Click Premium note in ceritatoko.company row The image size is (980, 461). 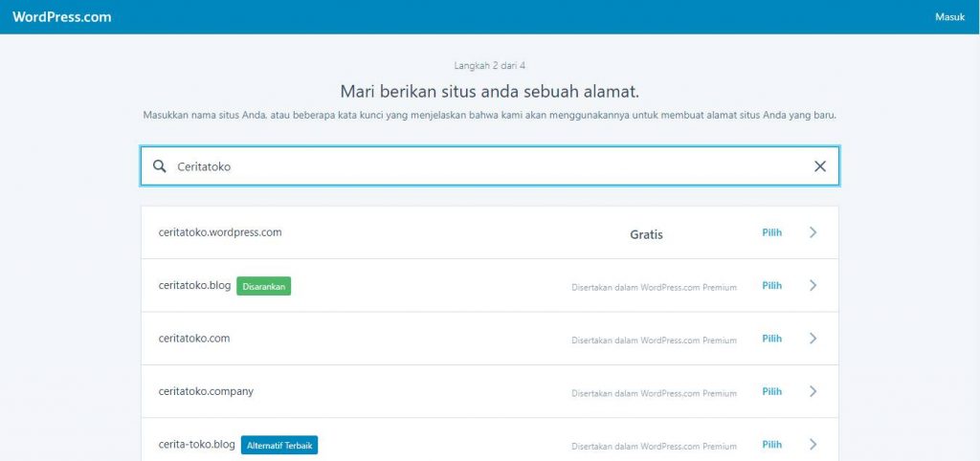tap(654, 394)
